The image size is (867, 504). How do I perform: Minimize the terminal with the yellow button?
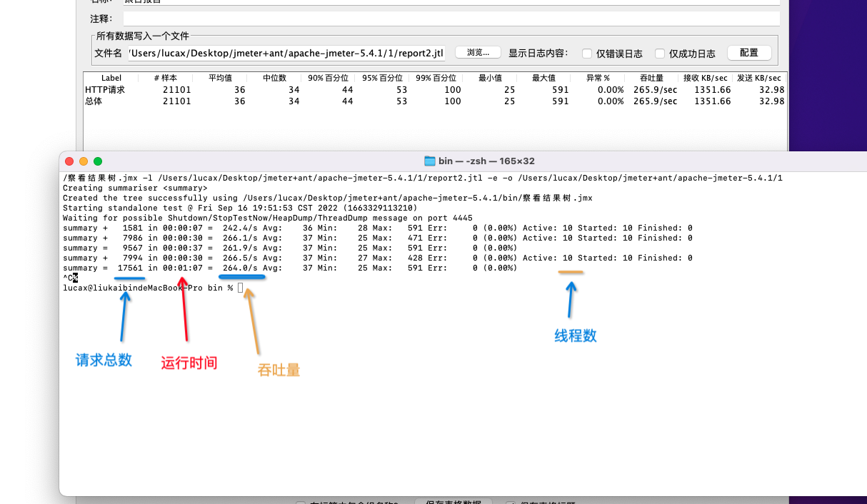click(x=84, y=161)
